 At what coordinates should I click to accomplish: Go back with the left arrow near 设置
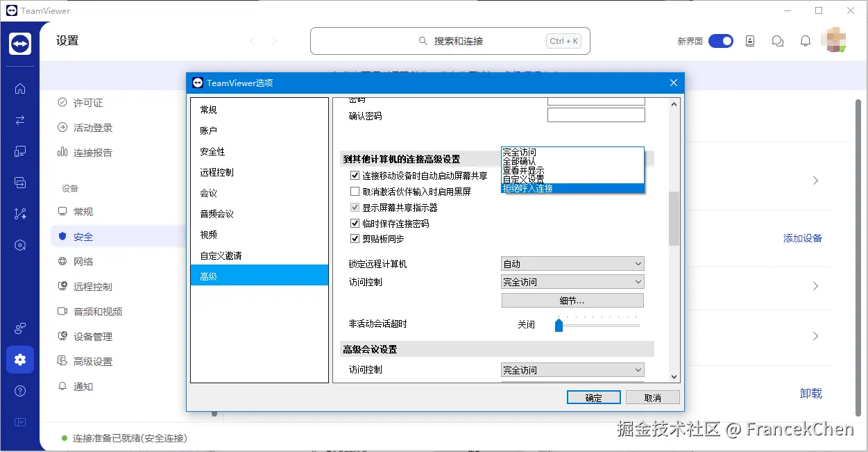pos(253,41)
